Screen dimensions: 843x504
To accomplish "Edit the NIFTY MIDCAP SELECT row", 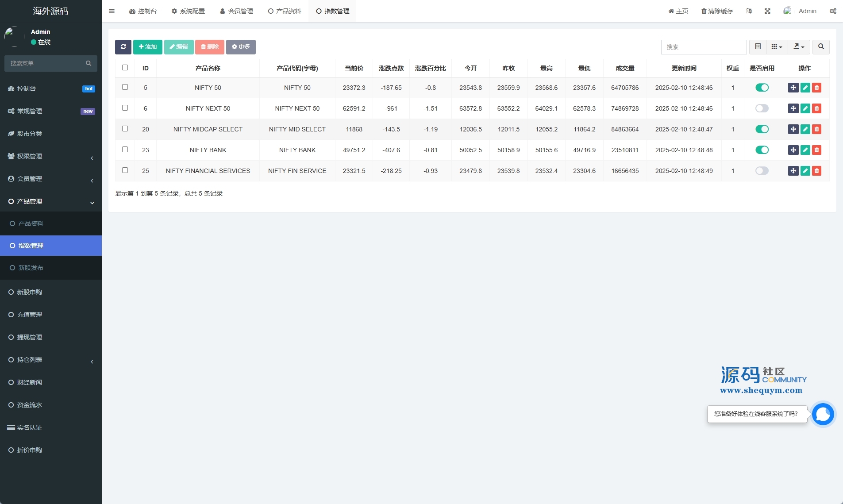I will click(x=805, y=129).
